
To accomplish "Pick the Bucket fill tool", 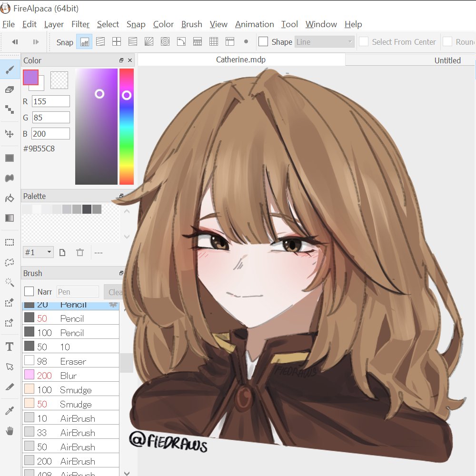I will tap(10, 198).
